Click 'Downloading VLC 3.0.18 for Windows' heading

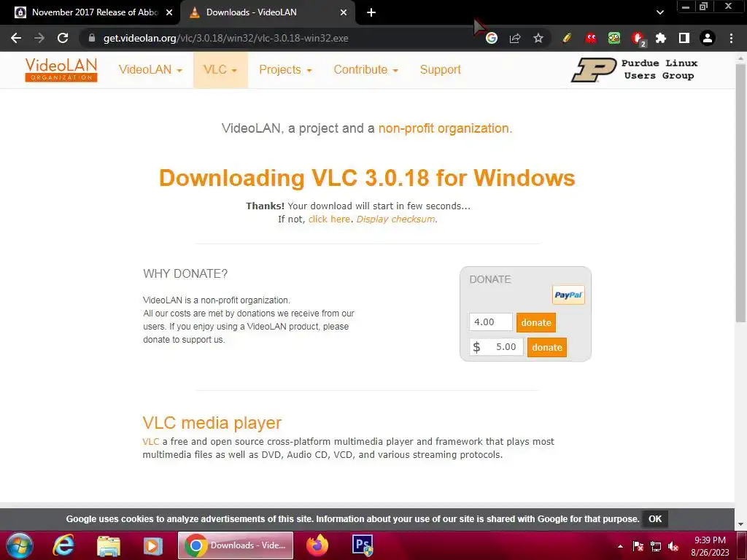point(367,178)
